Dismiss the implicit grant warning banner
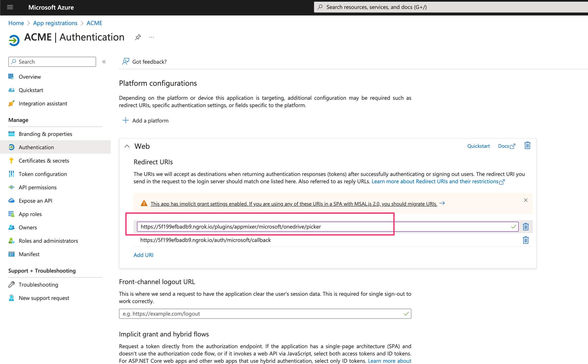Viewport: 588px width, 364px height. [525, 200]
